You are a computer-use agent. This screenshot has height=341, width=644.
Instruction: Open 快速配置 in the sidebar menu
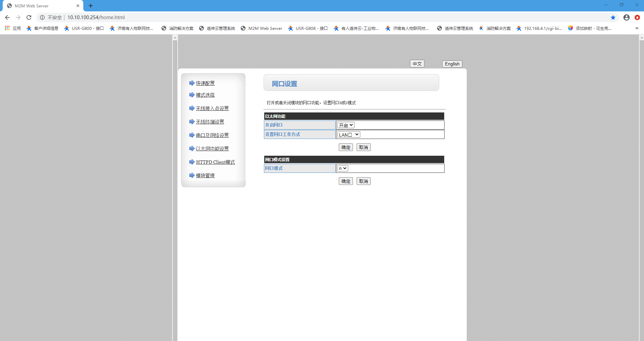tap(205, 83)
